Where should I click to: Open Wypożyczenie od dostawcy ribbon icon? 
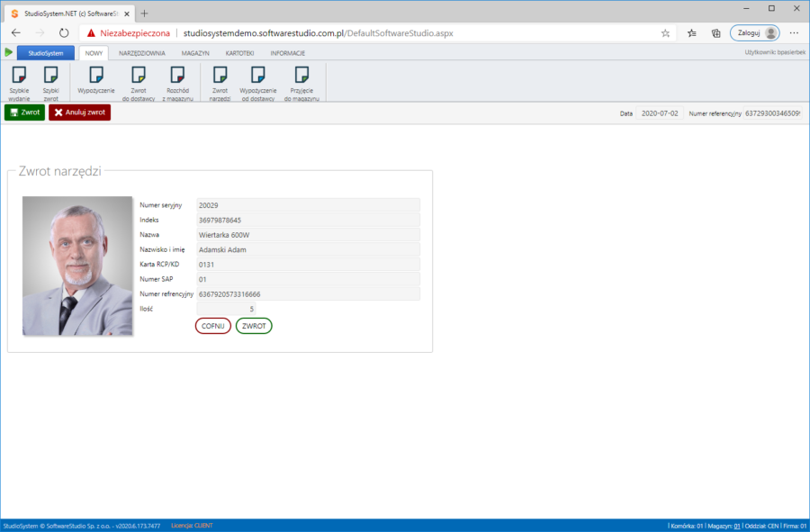coord(258,83)
